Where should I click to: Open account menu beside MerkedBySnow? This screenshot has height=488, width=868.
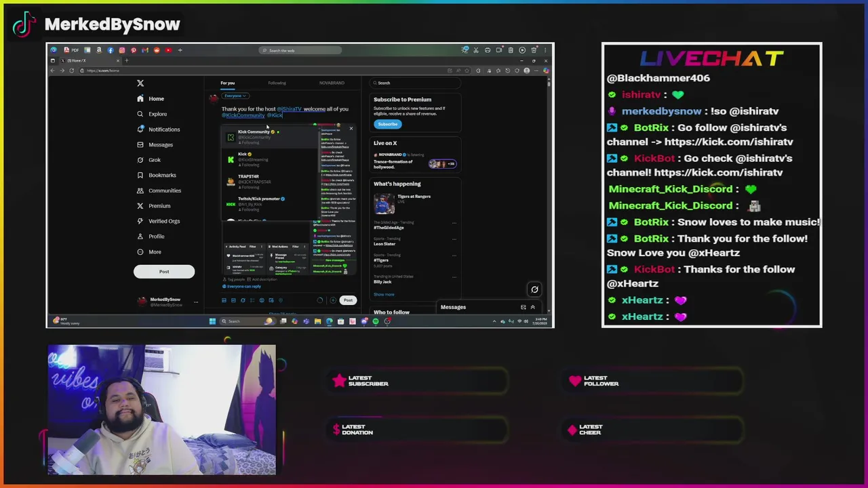195,302
